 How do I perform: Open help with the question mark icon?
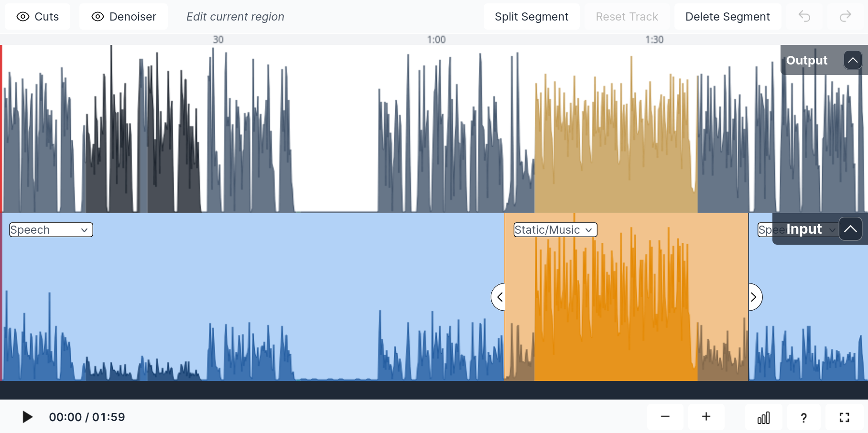803,417
